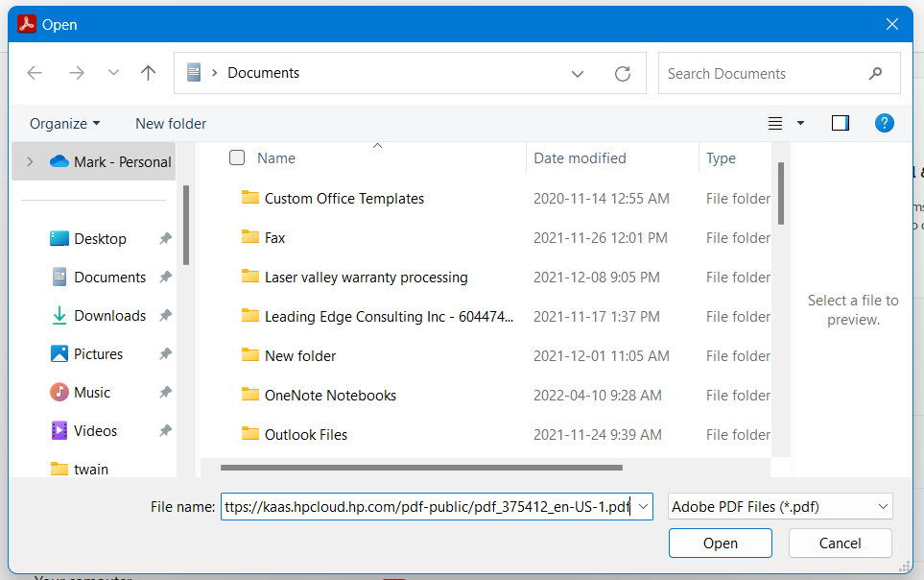
Task: Click the list view icon
Action: tap(774, 123)
